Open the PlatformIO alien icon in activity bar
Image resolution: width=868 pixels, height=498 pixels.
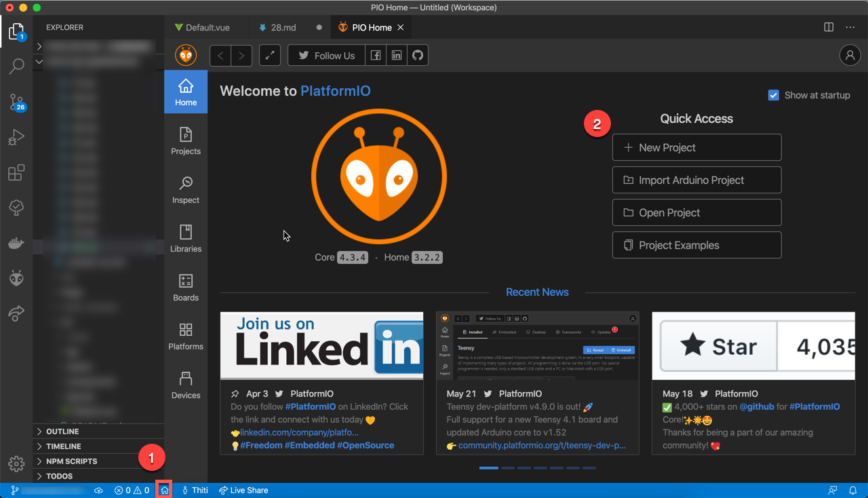(x=16, y=277)
